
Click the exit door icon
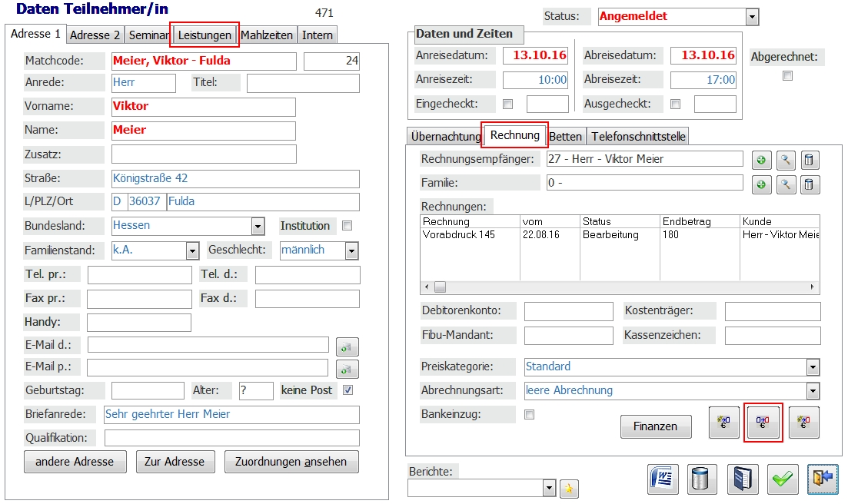pyautogui.click(x=822, y=479)
